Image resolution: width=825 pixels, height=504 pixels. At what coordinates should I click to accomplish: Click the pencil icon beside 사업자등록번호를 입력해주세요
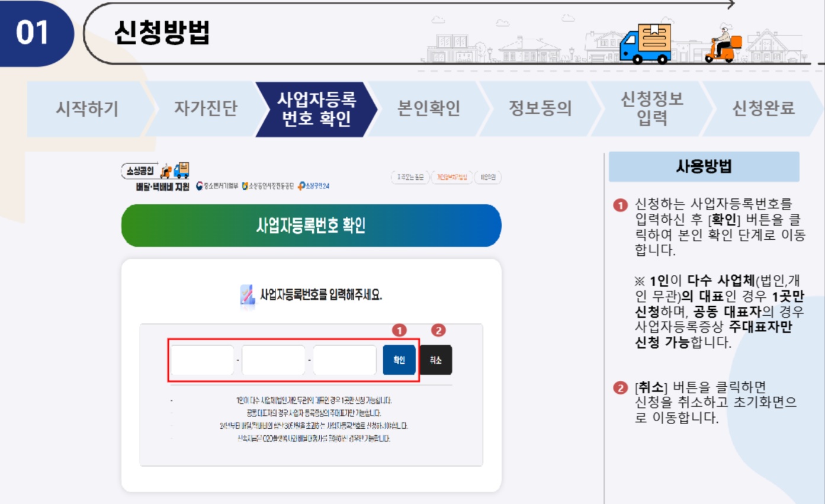coord(247,295)
